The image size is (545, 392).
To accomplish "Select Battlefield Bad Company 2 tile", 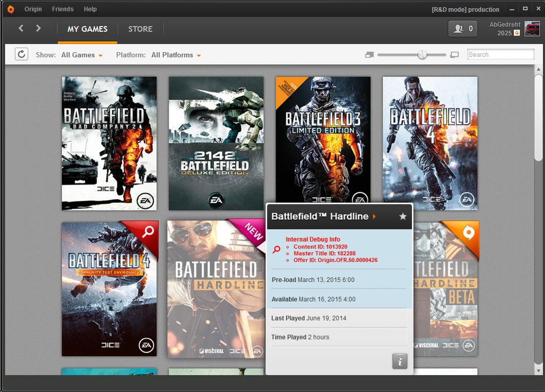I will (109, 143).
